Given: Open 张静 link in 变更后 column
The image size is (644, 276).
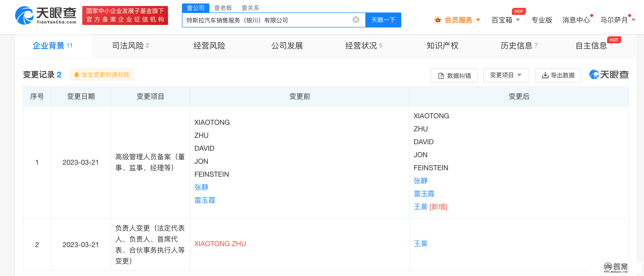Looking at the screenshot, I should pyautogui.click(x=420, y=180).
